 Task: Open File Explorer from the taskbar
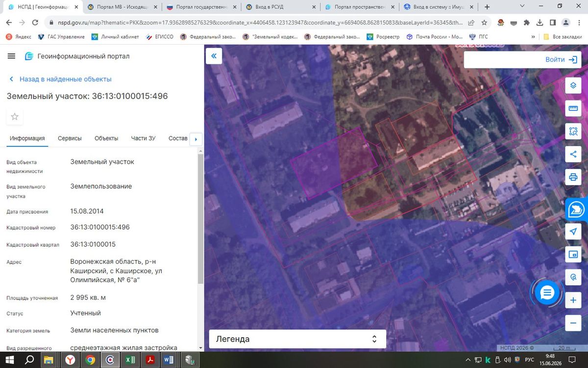tap(49, 360)
